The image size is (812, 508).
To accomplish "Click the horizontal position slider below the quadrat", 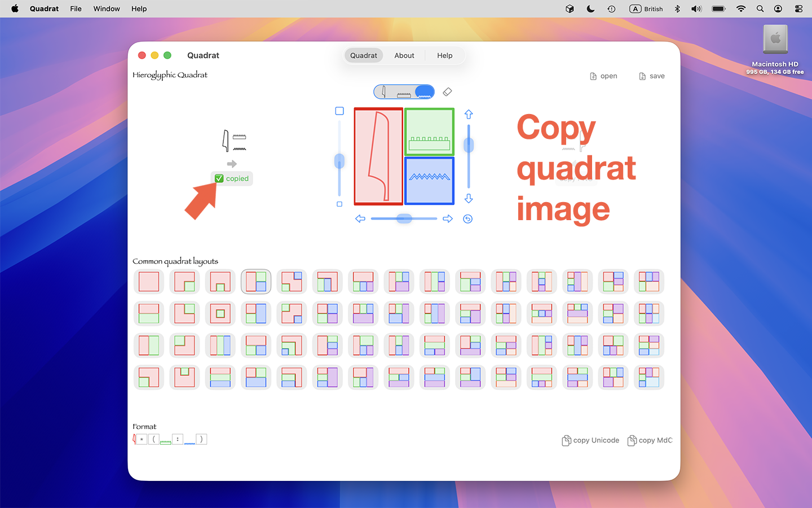I will click(x=404, y=218).
